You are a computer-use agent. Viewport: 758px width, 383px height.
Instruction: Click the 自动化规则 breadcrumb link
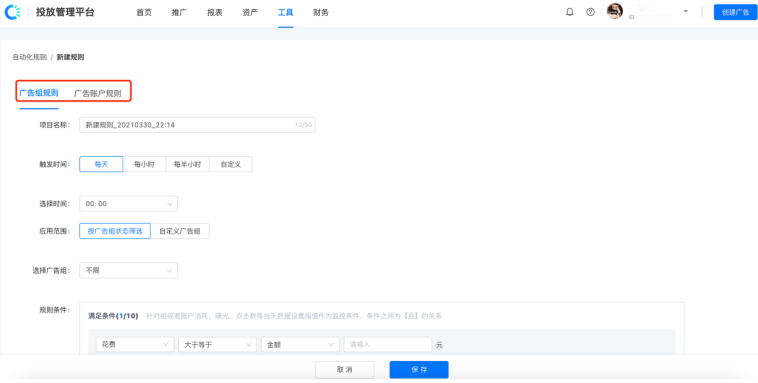(x=29, y=57)
